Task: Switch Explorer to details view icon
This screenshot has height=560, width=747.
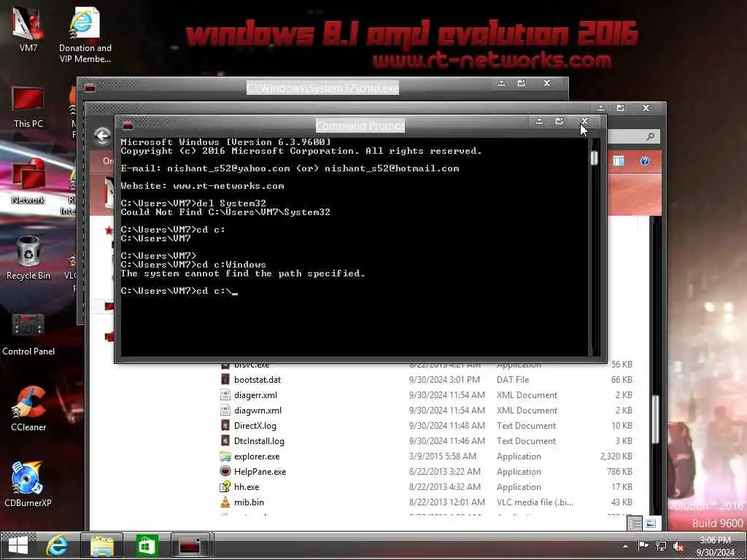Action: 635,524
